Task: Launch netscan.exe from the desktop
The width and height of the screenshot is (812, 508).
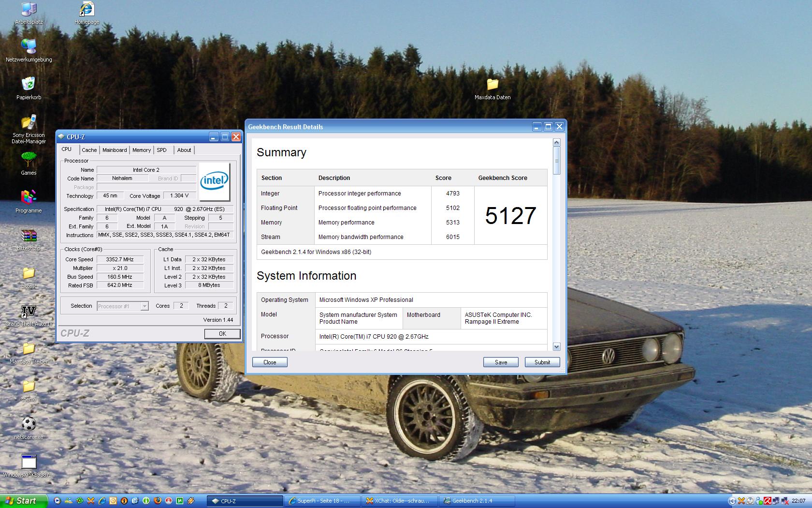Action: tap(29, 424)
